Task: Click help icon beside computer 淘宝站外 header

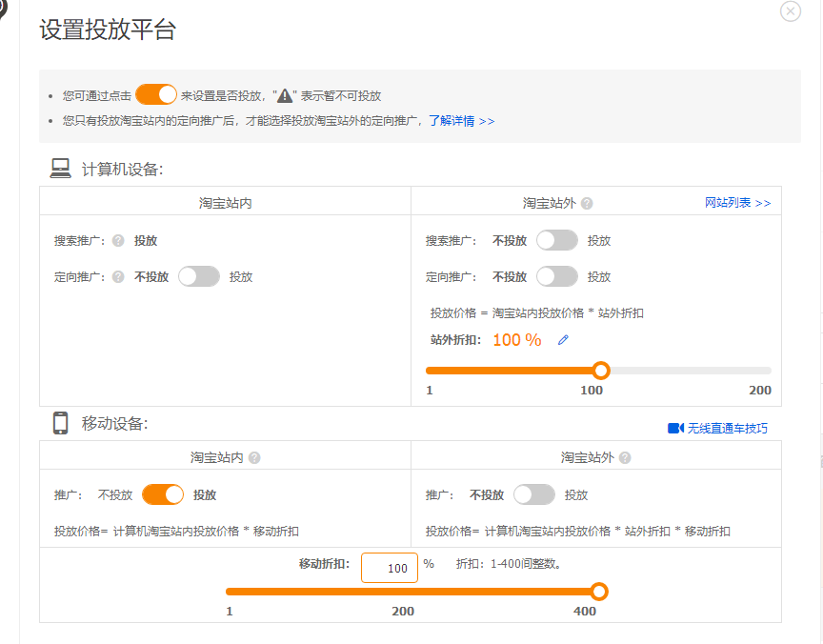Action: click(587, 204)
